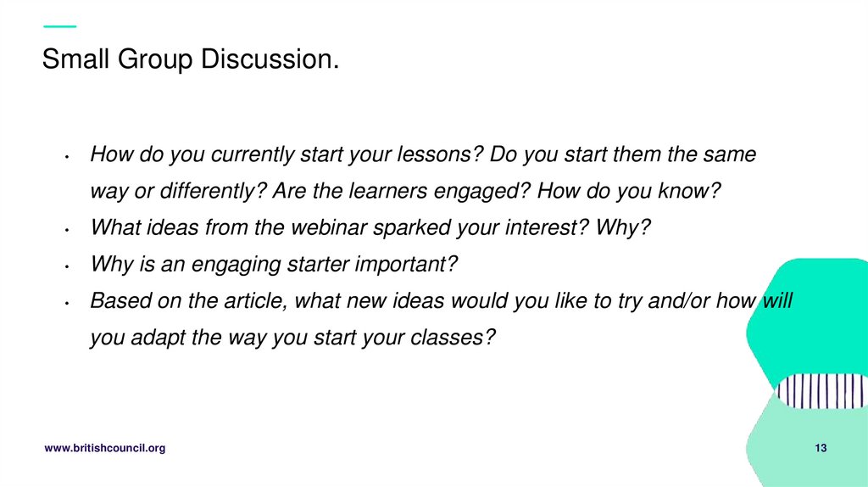The width and height of the screenshot is (868, 487).
Task: Click the teal accent line above the title
Action: click(x=58, y=26)
